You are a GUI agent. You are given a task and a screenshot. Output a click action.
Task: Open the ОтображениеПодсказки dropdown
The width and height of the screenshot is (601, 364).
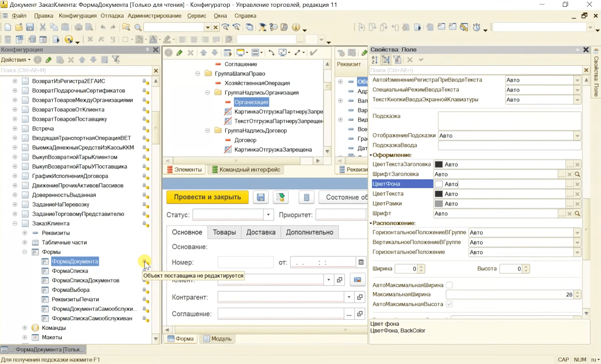pyautogui.click(x=577, y=136)
